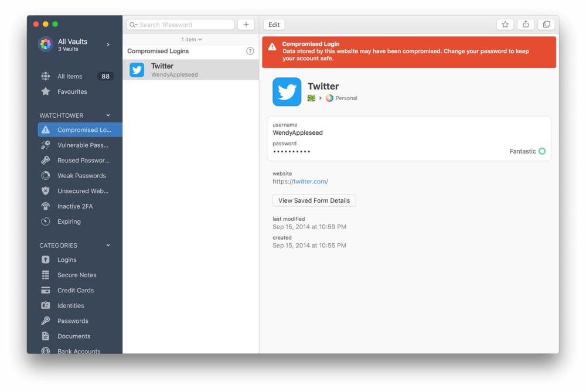Click the "3 Vaults" subtitle text
The height and width of the screenshot is (392, 586).
coord(68,49)
